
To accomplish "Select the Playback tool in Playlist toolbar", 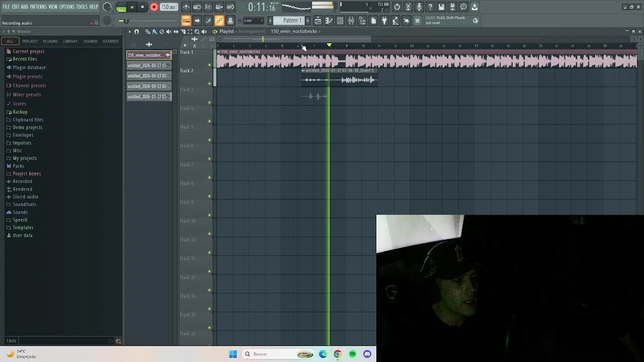I will click(204, 32).
